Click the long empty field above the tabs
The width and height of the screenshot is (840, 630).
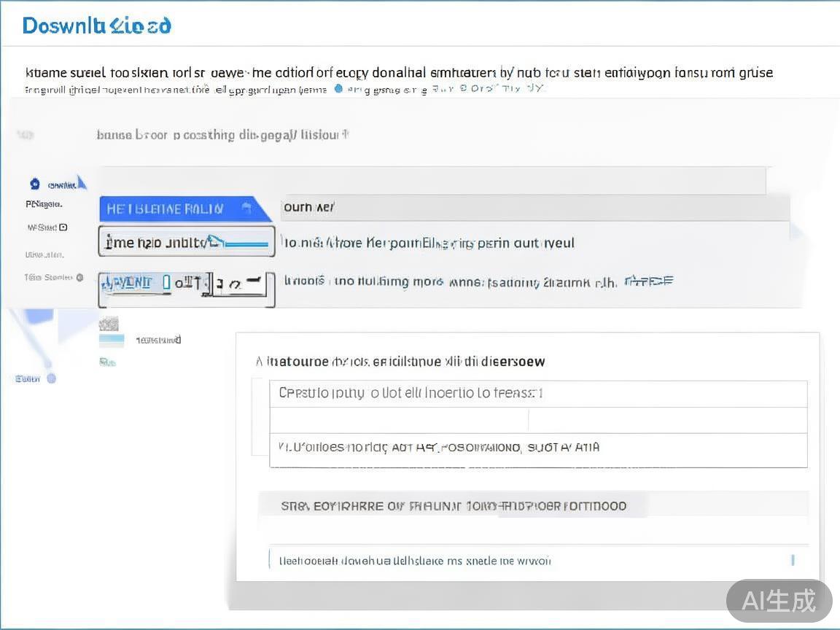click(x=432, y=180)
